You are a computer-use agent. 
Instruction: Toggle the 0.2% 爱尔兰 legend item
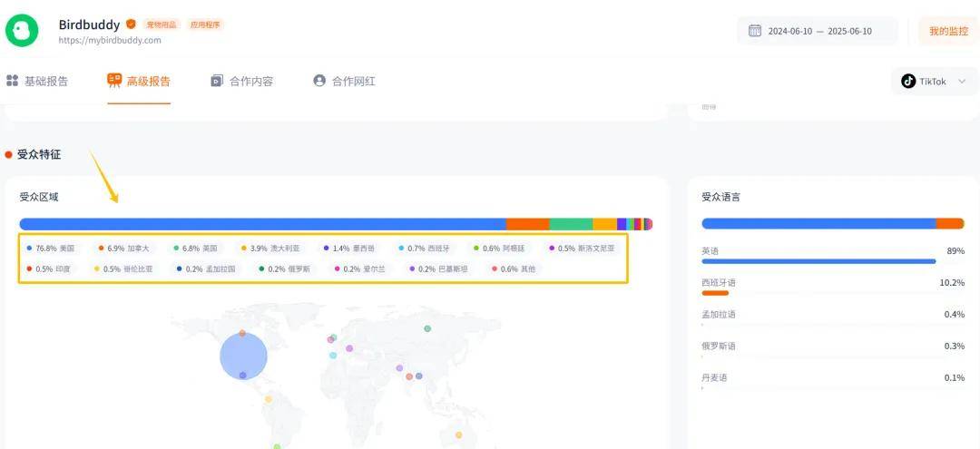360,269
